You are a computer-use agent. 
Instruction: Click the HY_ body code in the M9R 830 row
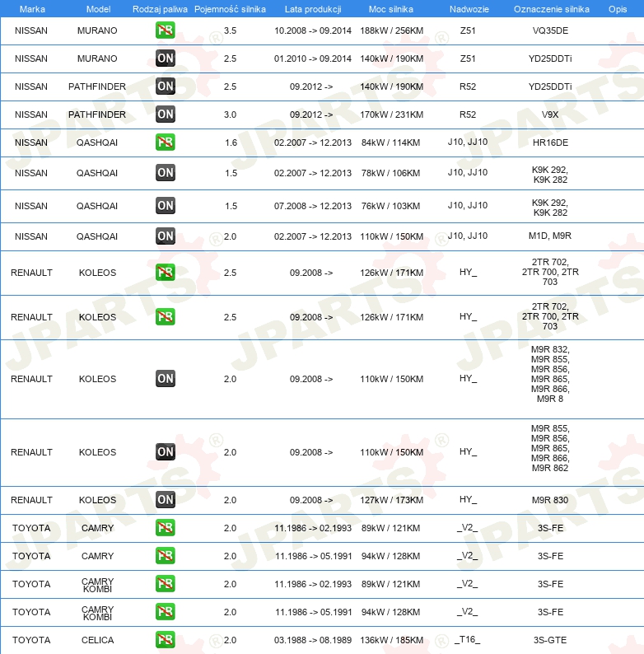tap(468, 500)
